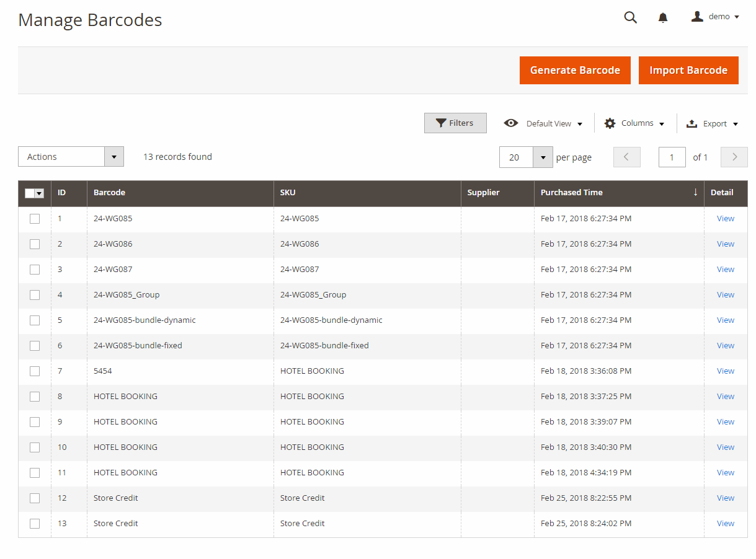
Task: Open the search magnifier icon
Action: click(x=630, y=17)
